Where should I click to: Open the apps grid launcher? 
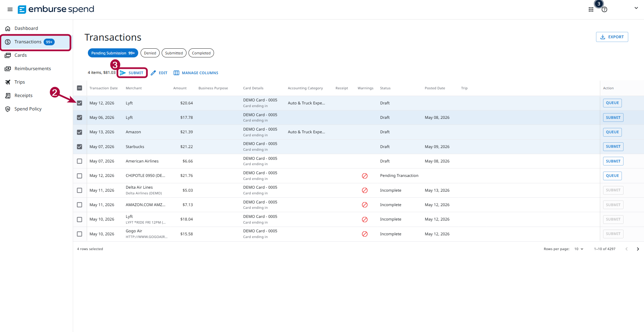(x=591, y=9)
